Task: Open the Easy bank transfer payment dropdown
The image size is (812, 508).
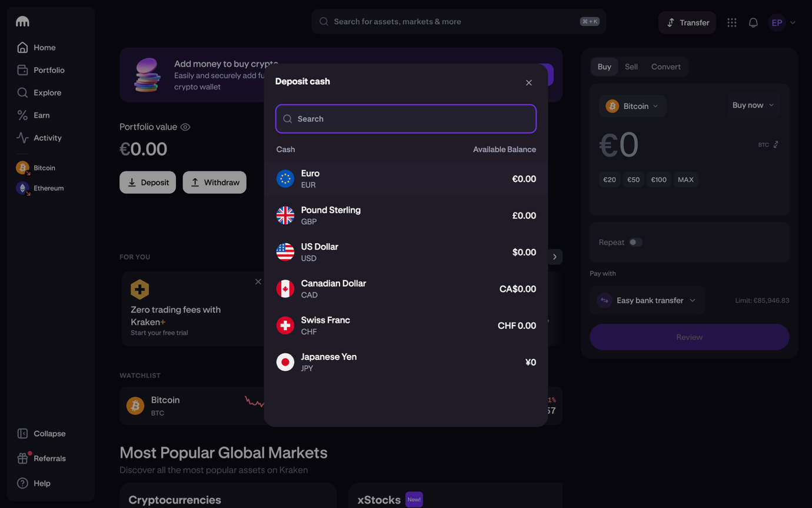Action: tap(647, 300)
